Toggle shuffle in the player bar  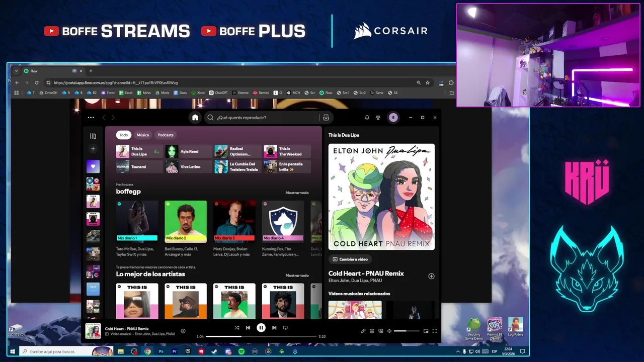pos(237,328)
